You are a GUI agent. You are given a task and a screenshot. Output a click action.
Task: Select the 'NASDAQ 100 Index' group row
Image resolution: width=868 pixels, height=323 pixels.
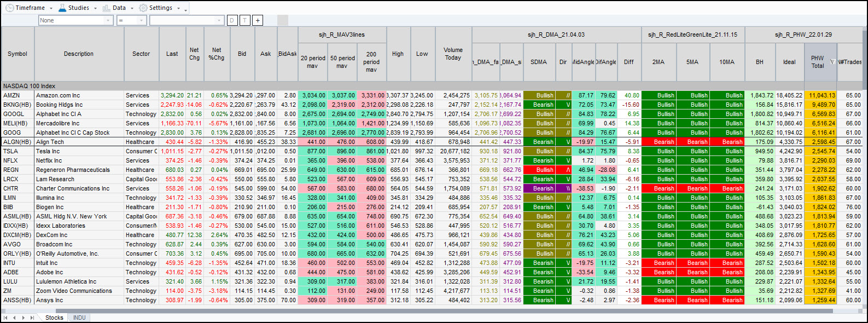point(432,86)
